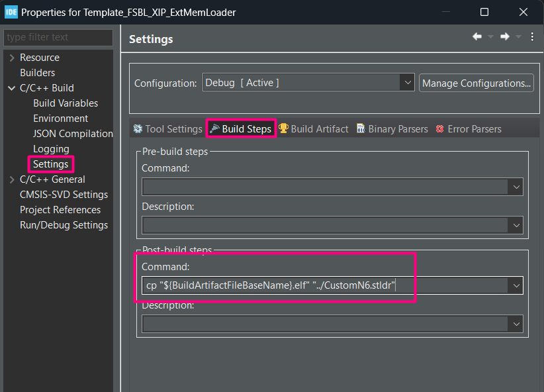Select the Error Parsers tab
This screenshot has height=392, width=544.
click(468, 129)
